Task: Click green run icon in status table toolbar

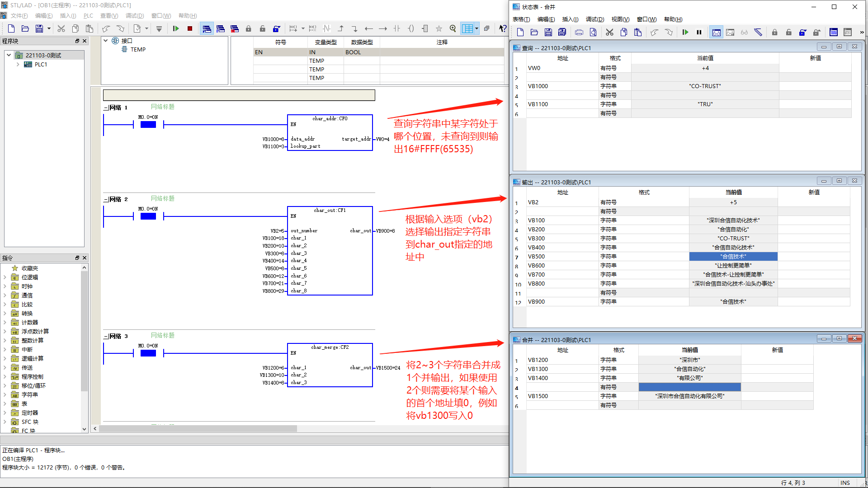Action: coord(685,33)
